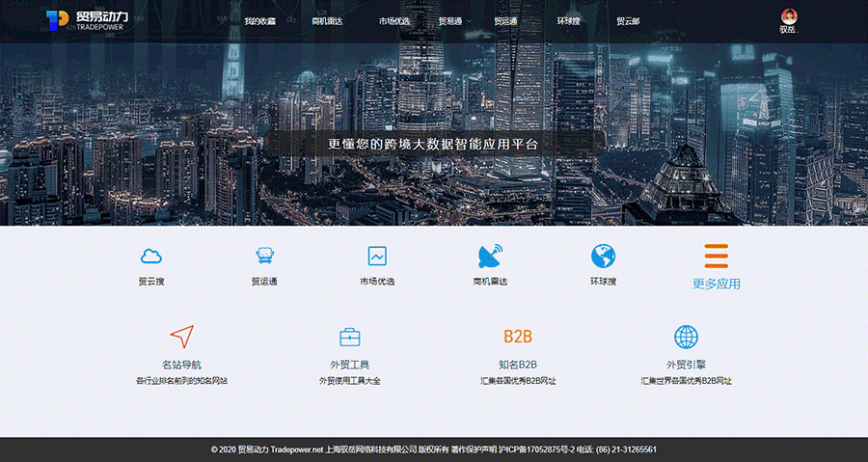868x462 pixels.
Task: Open the 市场优选 chart icon
Action: click(377, 257)
